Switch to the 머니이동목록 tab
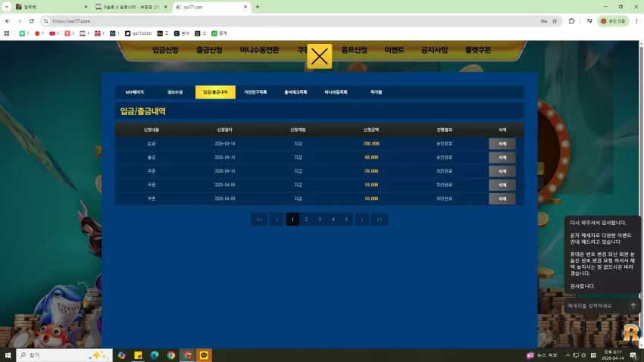 (x=336, y=92)
